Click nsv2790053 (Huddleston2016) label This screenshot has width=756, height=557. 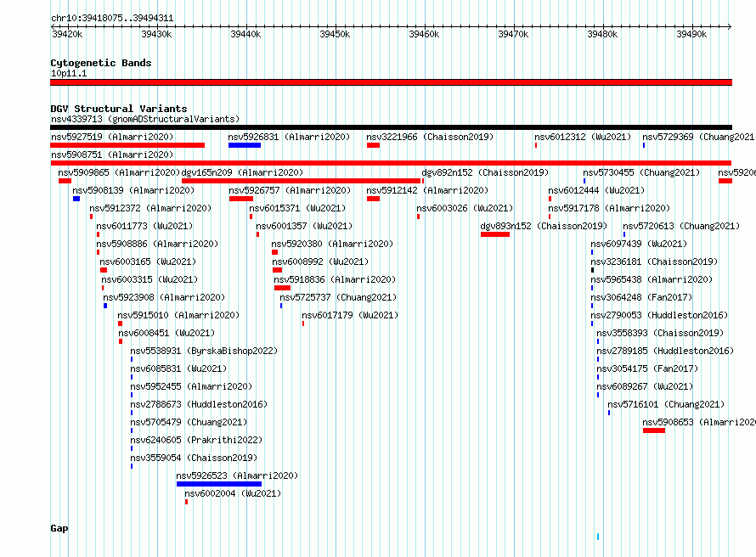[x=659, y=315]
